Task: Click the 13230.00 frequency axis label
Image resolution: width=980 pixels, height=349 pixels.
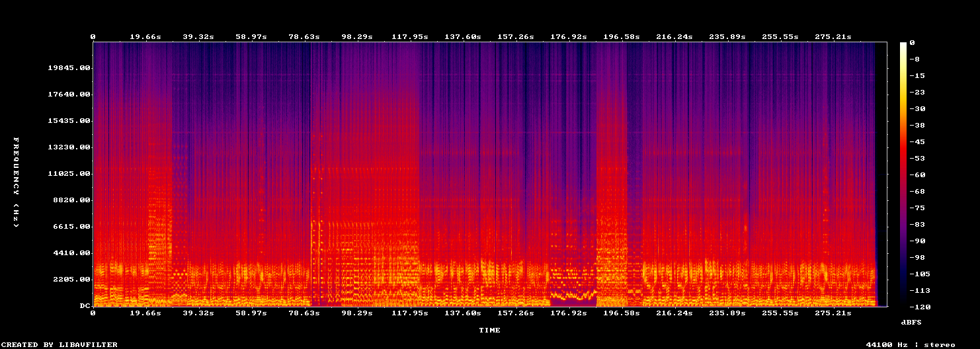Action: tap(69, 147)
